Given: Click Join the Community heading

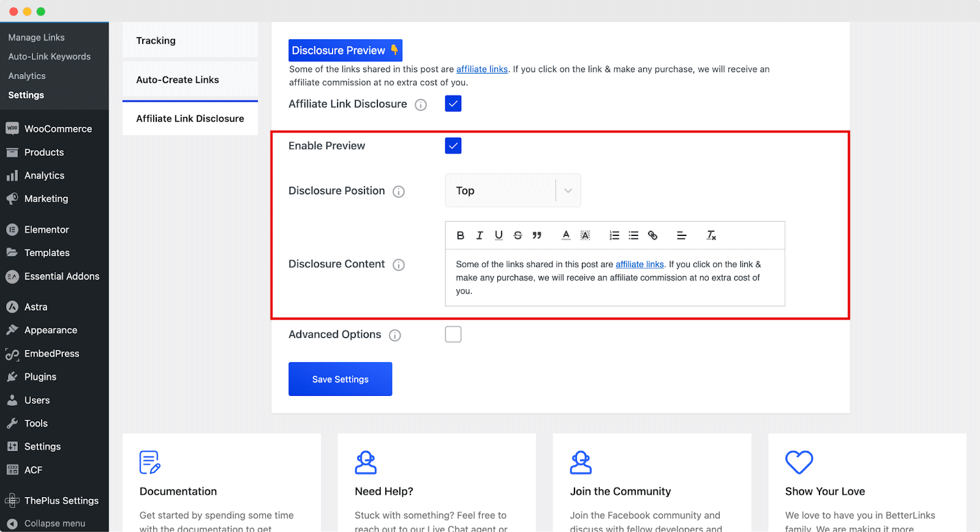Looking at the screenshot, I should click(620, 492).
